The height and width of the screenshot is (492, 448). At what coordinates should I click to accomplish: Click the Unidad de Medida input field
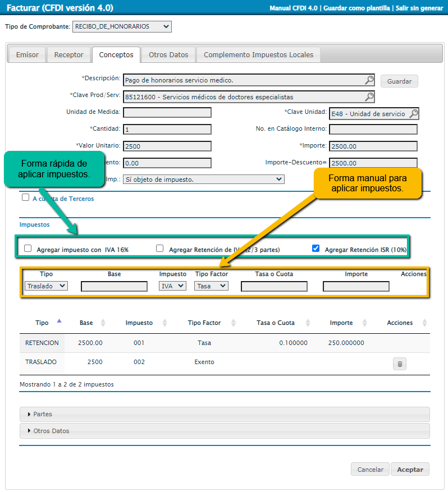167,112
